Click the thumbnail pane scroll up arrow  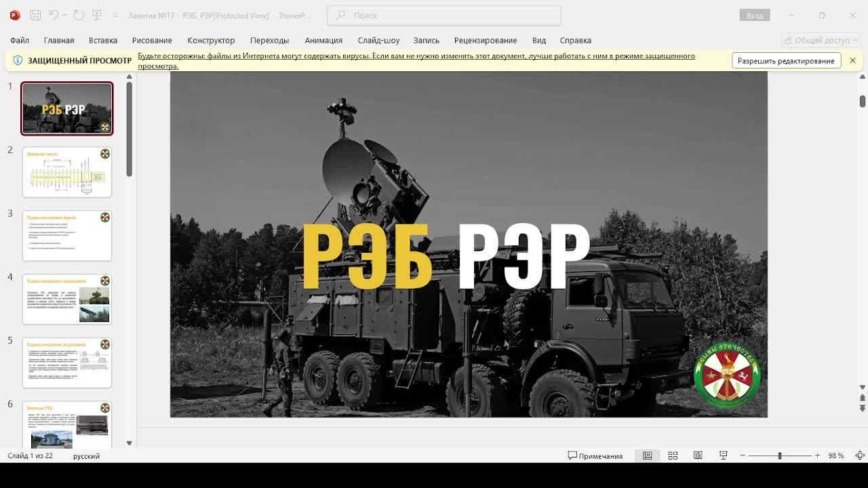129,77
